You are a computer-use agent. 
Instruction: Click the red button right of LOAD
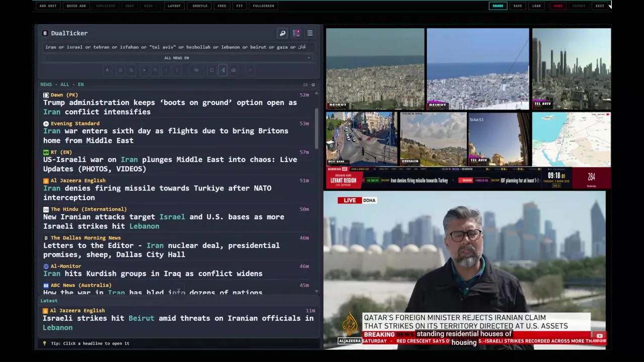tap(558, 6)
